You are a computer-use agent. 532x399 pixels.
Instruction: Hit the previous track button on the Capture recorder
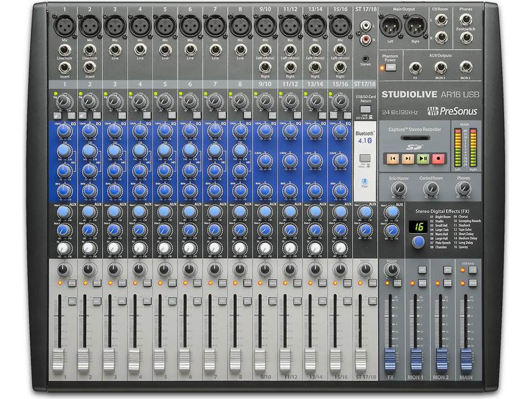pyautogui.click(x=392, y=158)
